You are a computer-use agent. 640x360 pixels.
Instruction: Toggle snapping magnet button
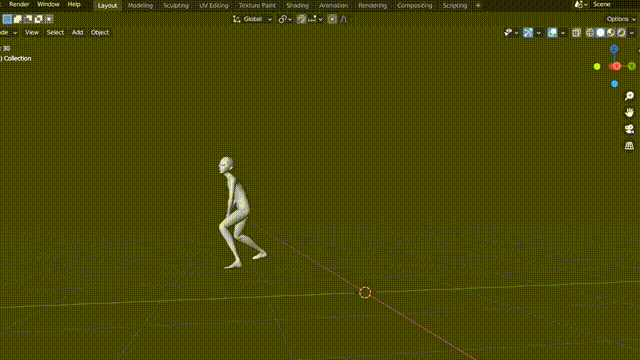(301, 19)
